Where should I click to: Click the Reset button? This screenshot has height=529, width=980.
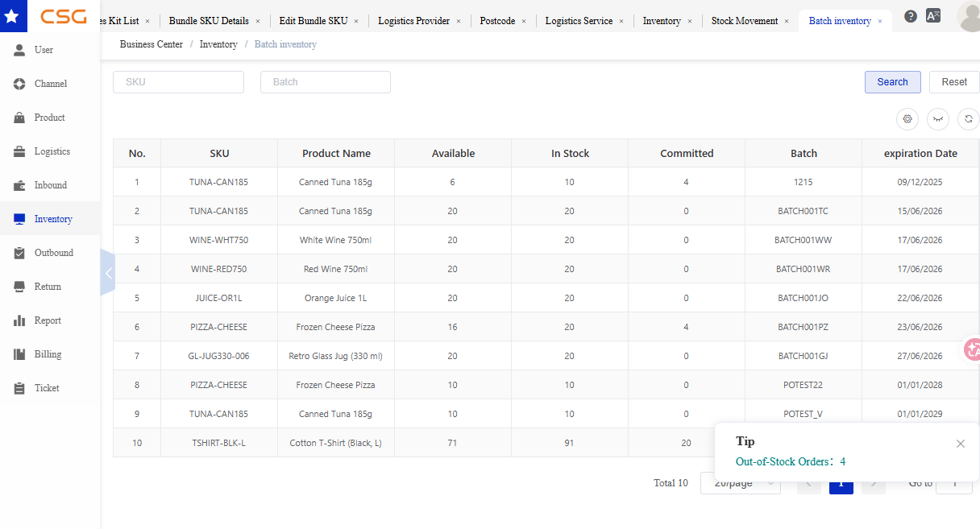click(954, 82)
